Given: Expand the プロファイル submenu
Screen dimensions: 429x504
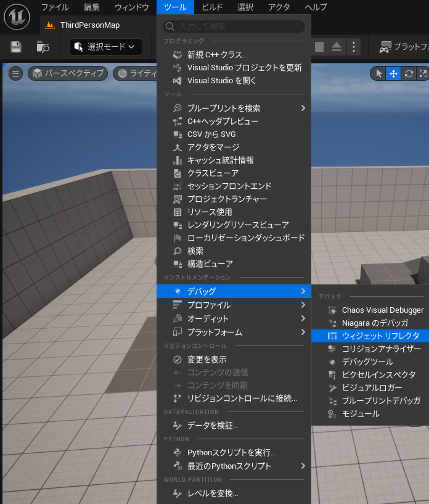Looking at the screenshot, I should [x=234, y=305].
